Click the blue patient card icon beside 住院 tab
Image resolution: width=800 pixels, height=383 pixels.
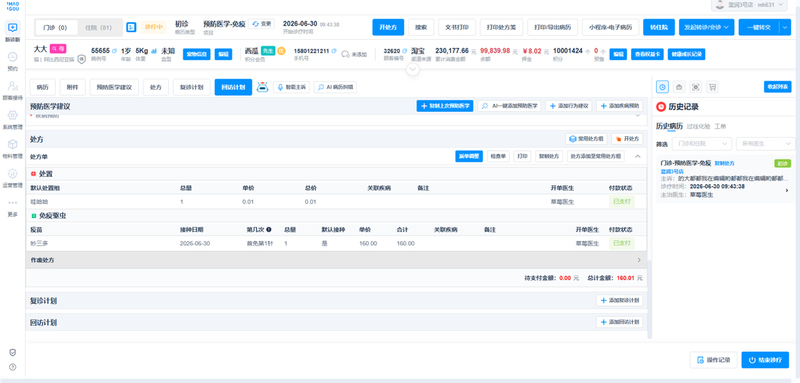[x=131, y=27]
